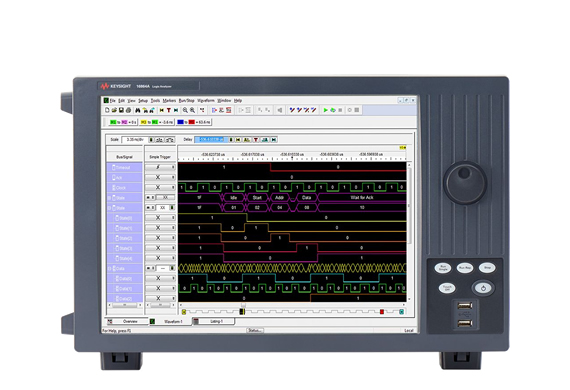
Task: Click the Delay value input field
Action: point(211,140)
